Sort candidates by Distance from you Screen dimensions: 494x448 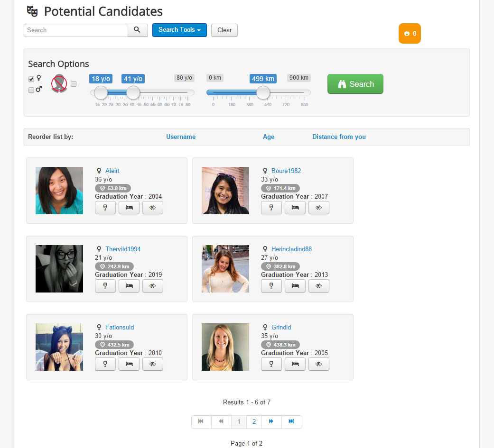(x=339, y=137)
